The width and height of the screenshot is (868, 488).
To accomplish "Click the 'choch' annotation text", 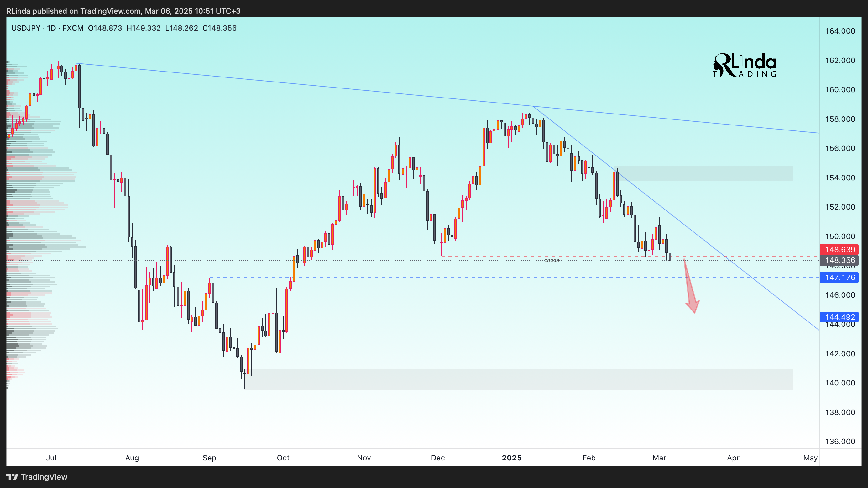I will point(552,260).
